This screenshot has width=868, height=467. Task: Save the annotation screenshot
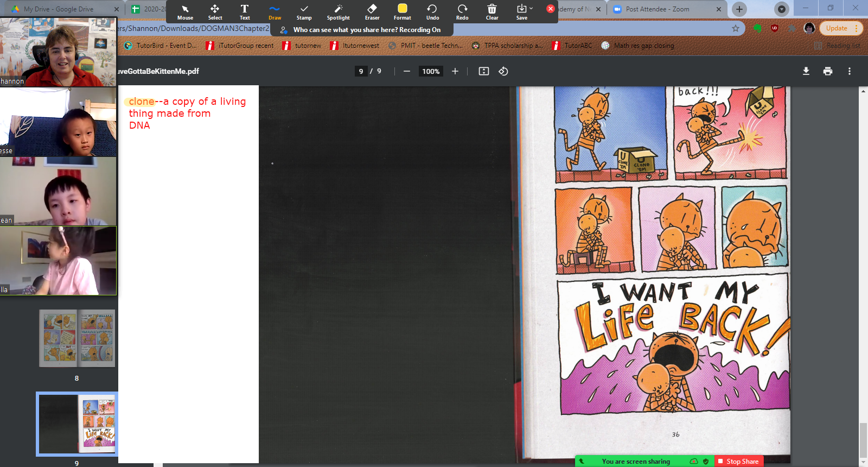tap(521, 11)
